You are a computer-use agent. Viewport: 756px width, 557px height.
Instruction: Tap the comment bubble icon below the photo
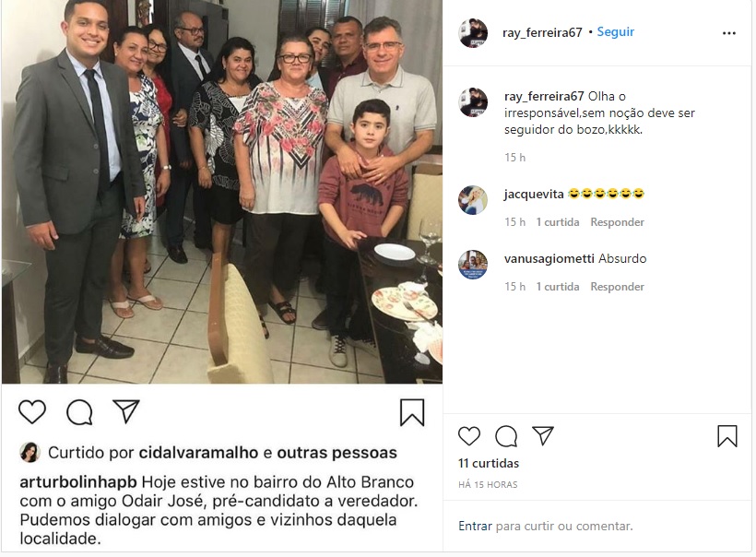click(79, 412)
